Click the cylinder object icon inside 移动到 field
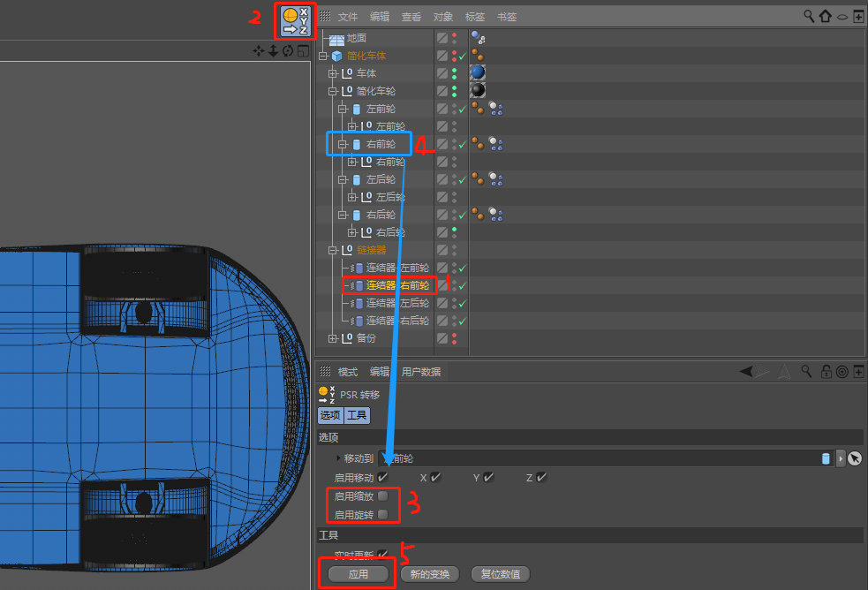 point(826,458)
